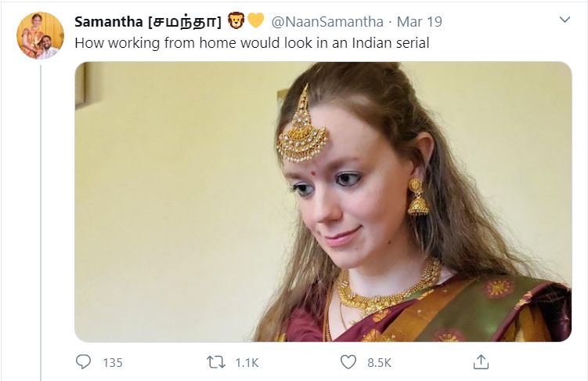588x381 pixels.
Task: Retweet this post using the arrows icon
Action: click(215, 361)
